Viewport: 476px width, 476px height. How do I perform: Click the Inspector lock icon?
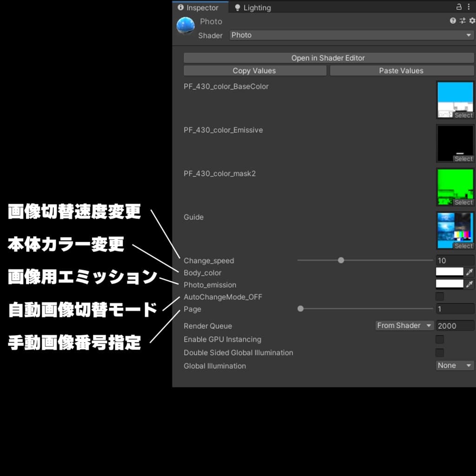pyautogui.click(x=459, y=7)
